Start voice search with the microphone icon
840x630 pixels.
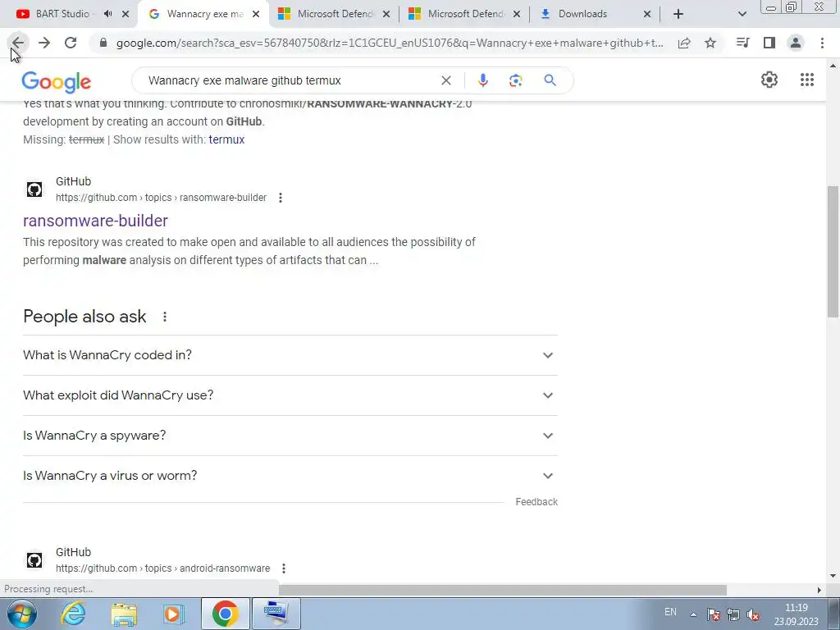pyautogui.click(x=482, y=80)
